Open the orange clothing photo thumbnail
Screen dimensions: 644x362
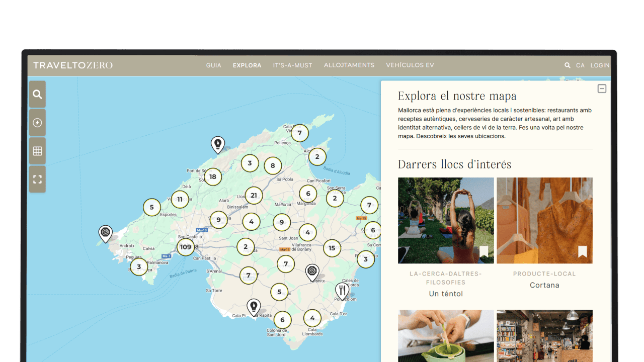pyautogui.click(x=544, y=220)
